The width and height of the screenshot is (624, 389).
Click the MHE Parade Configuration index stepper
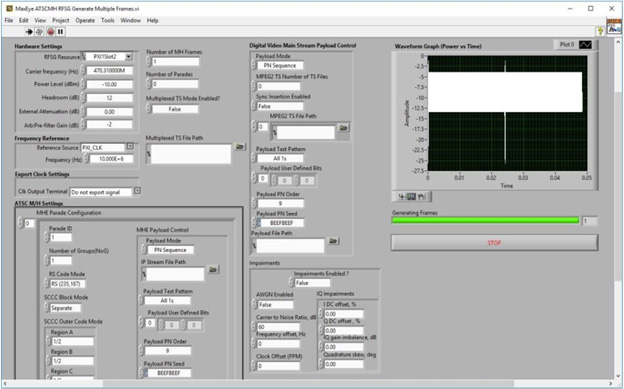point(21,223)
